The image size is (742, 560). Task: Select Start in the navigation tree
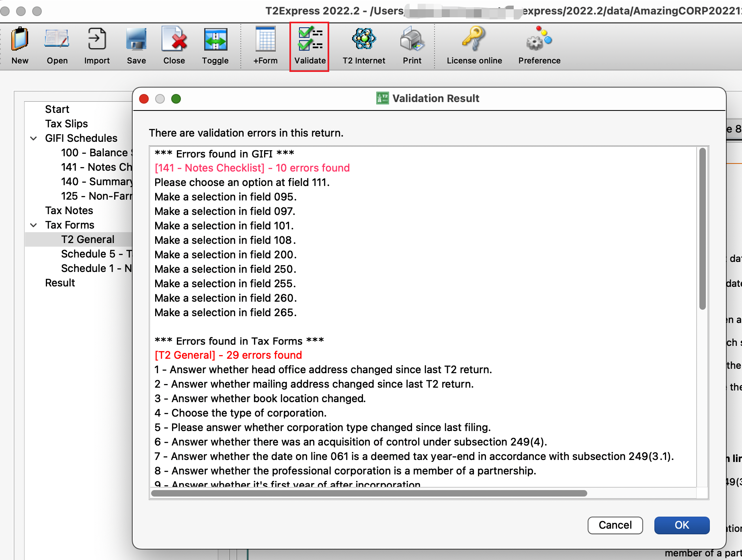(57, 109)
